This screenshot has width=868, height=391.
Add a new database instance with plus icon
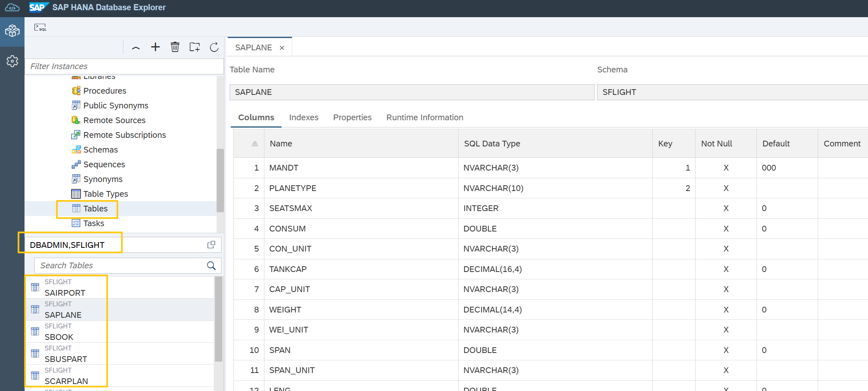[155, 47]
